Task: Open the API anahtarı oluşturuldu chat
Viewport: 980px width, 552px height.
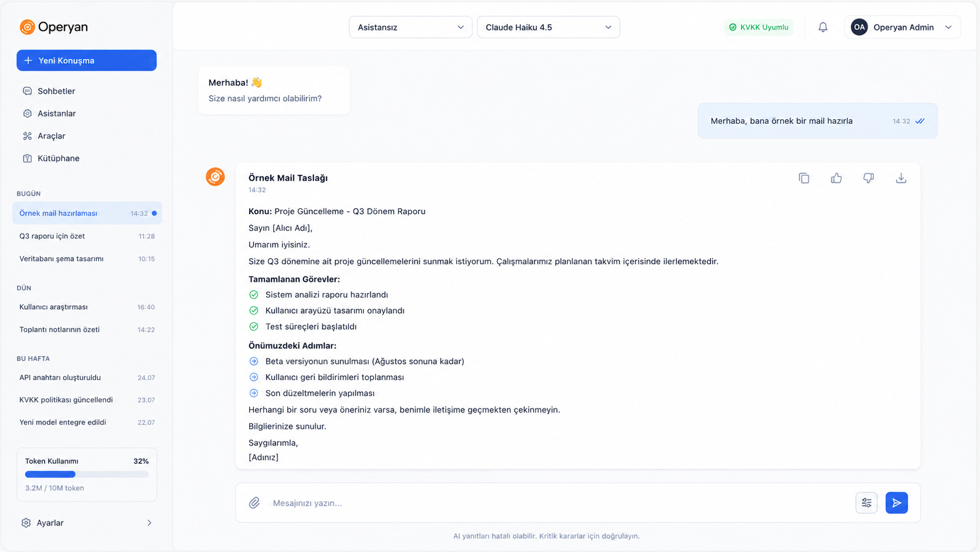Action: point(87,378)
